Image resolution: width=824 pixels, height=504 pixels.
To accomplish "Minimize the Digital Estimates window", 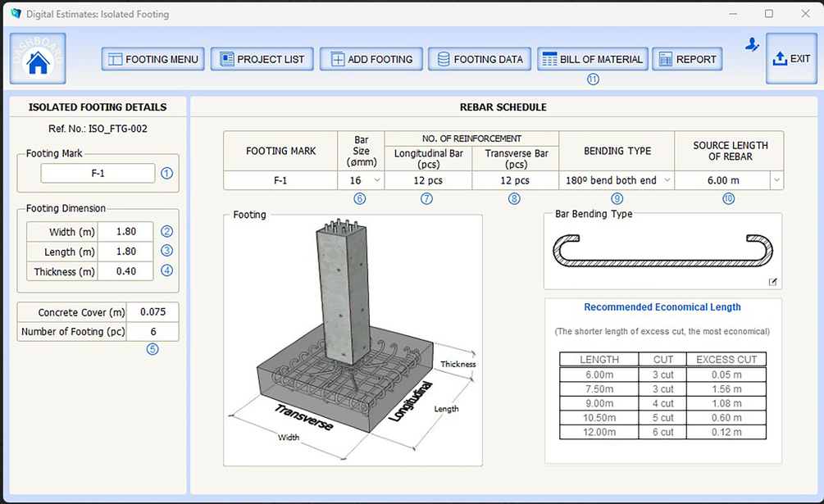I will 733,14.
